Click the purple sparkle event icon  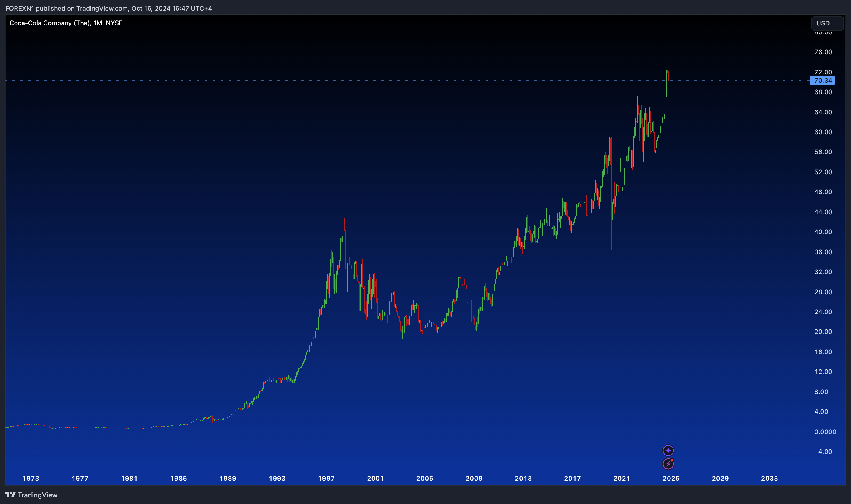(x=668, y=451)
